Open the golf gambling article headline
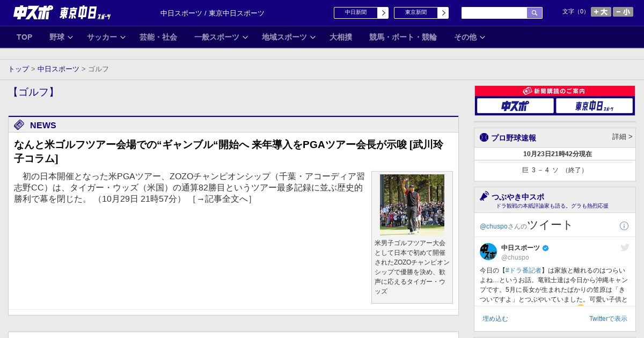The width and height of the screenshot is (644, 338). coord(229,151)
